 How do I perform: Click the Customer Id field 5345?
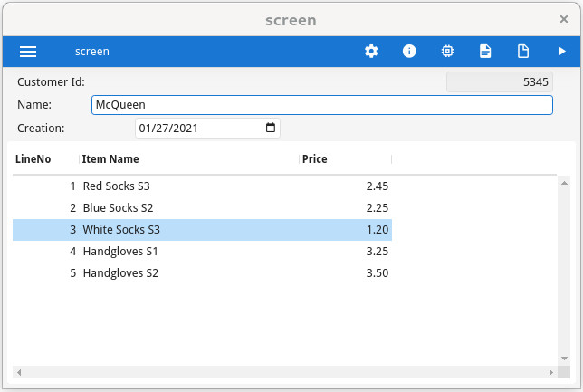click(500, 81)
